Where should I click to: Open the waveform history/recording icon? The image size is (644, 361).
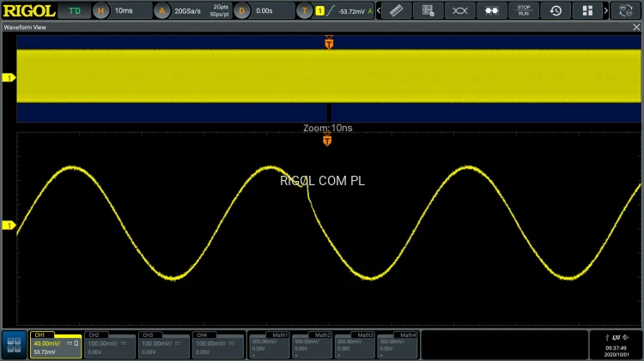[556, 10]
